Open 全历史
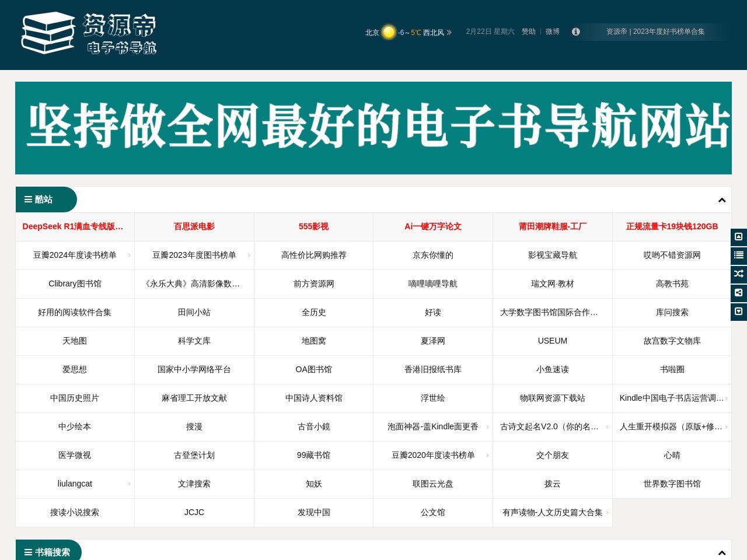Screen dimensions: 747x560 (313, 312)
